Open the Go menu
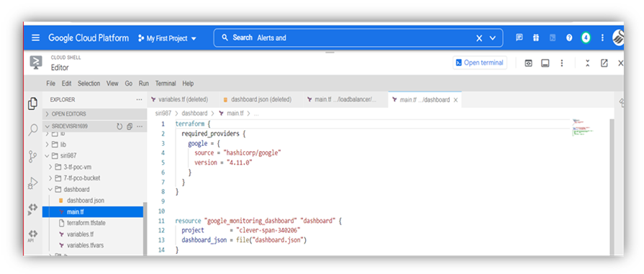Viewport: 644px width, 274px height. coord(129,83)
